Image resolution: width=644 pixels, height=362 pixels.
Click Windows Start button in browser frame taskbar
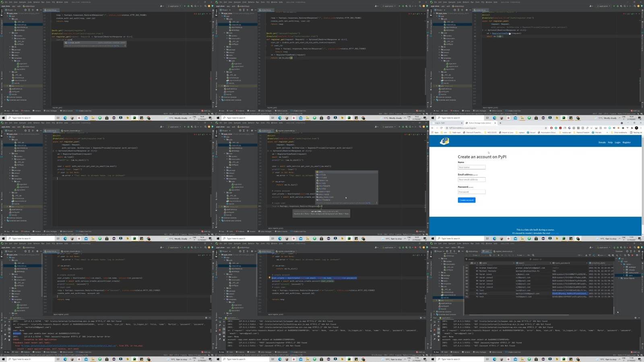pos(433,239)
